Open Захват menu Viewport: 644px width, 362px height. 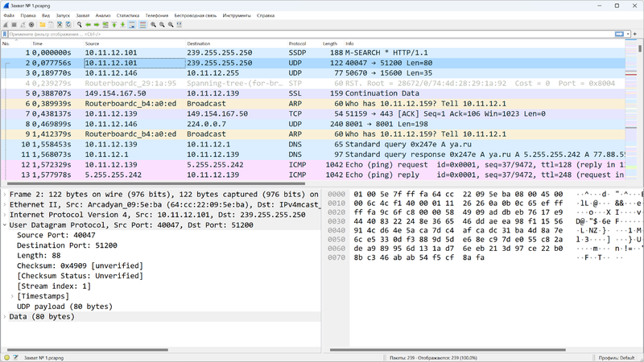click(x=83, y=15)
